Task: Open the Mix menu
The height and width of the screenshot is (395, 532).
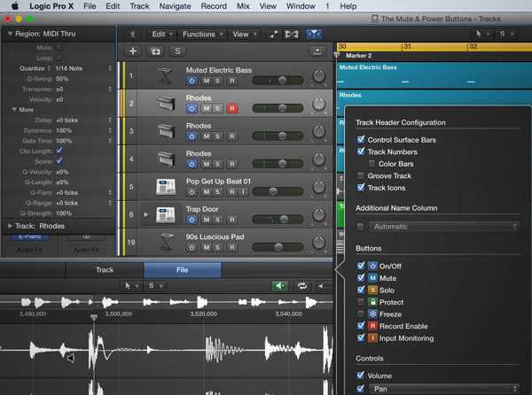Action: [x=243, y=6]
